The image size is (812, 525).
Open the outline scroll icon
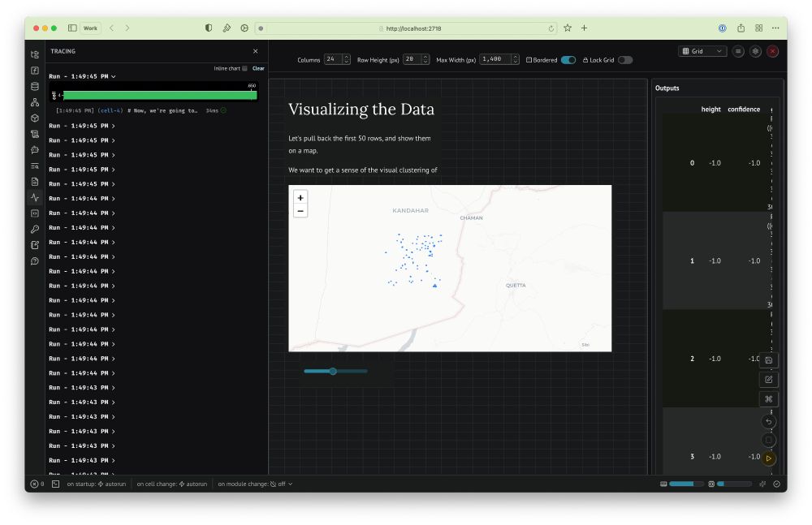[x=35, y=134]
